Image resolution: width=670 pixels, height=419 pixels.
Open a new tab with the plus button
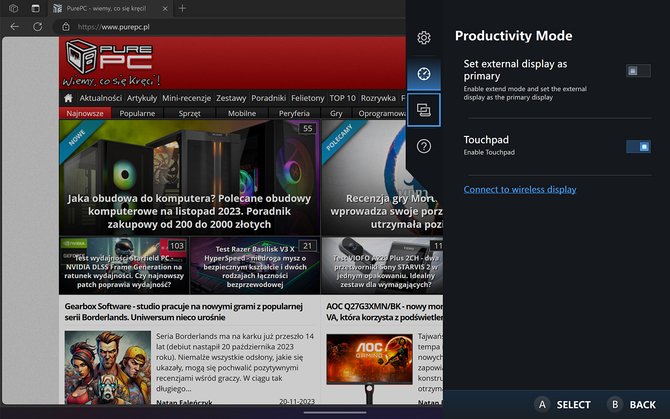[x=182, y=8]
